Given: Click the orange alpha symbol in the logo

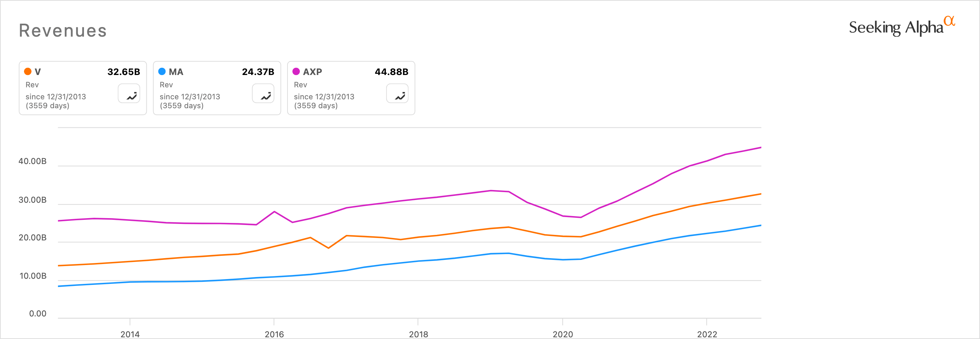Looking at the screenshot, I should point(949,21).
